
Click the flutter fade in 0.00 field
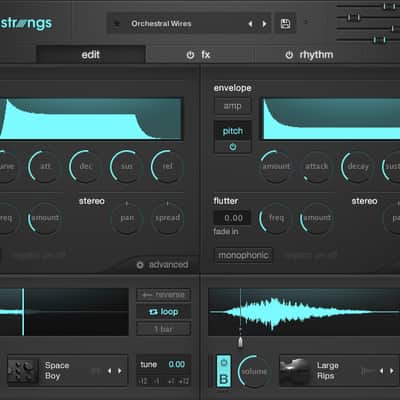tap(233, 218)
